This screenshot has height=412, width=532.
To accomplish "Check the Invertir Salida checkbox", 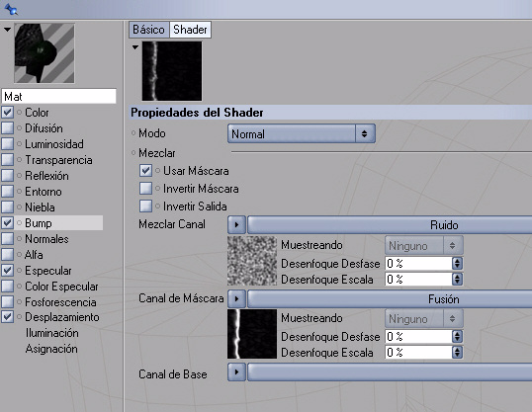I will 145,206.
